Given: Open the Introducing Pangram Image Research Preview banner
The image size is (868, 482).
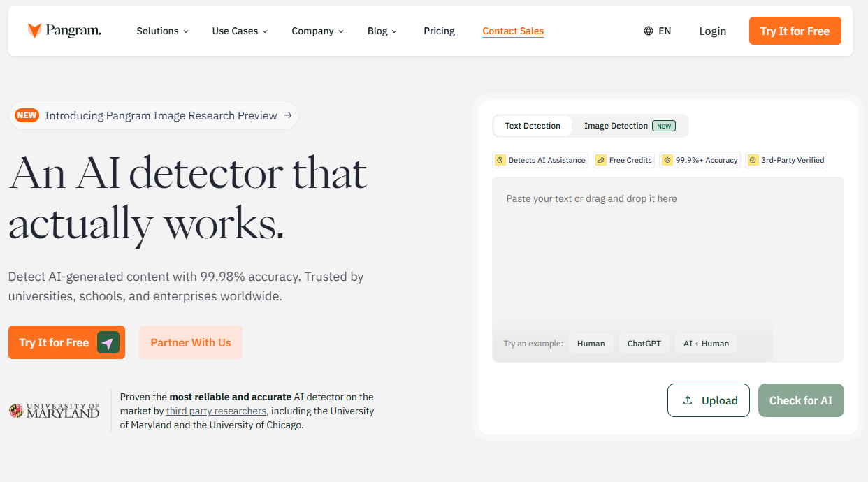Looking at the screenshot, I should pos(154,115).
